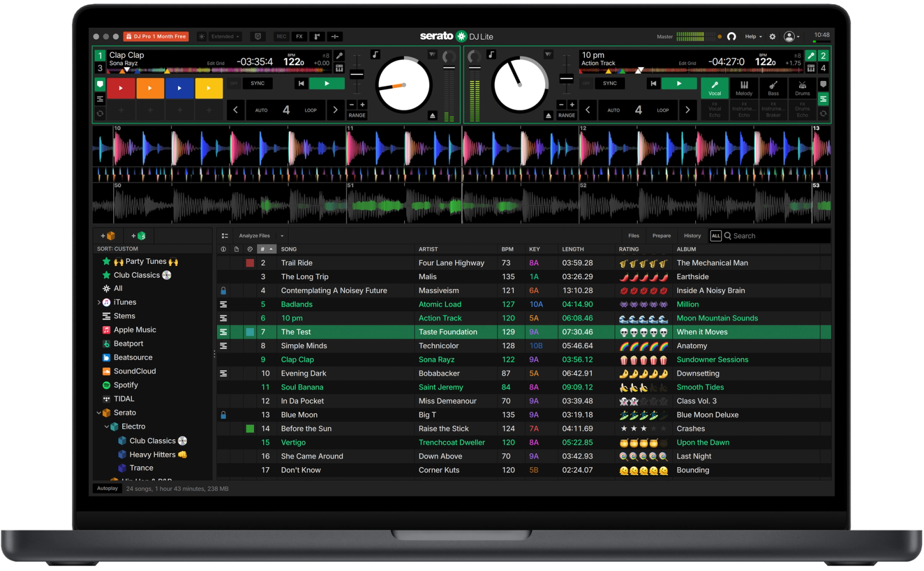Open the FX panel
The height and width of the screenshot is (571, 924).
pyautogui.click(x=299, y=36)
